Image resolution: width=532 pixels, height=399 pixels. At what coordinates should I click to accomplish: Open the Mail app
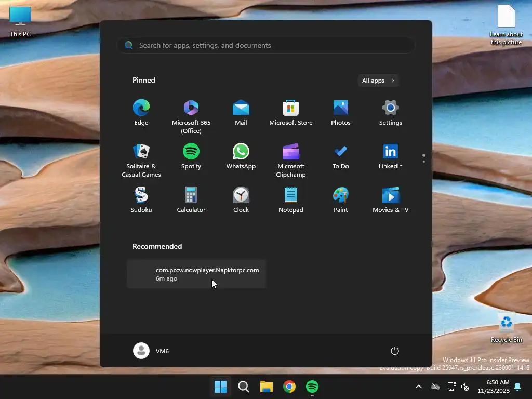point(241,113)
